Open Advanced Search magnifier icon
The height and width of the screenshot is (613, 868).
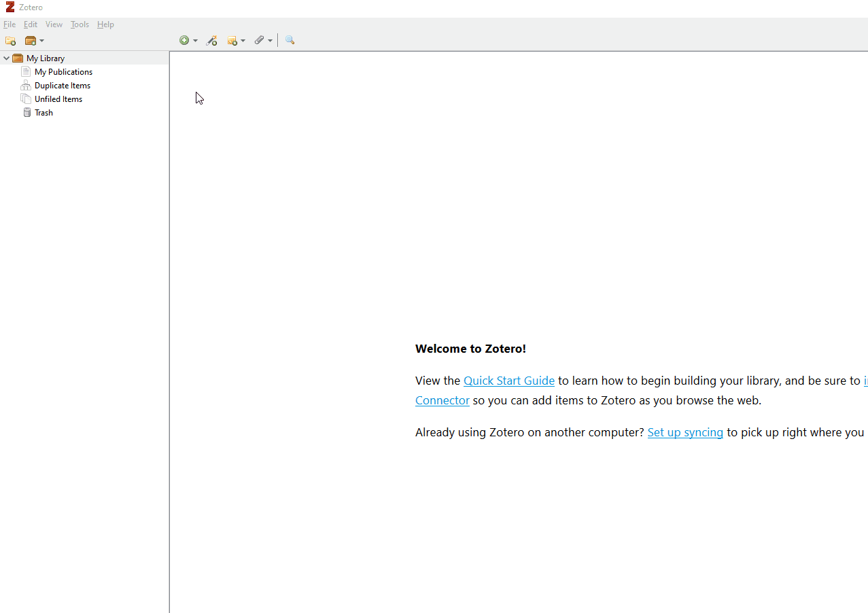click(x=290, y=41)
